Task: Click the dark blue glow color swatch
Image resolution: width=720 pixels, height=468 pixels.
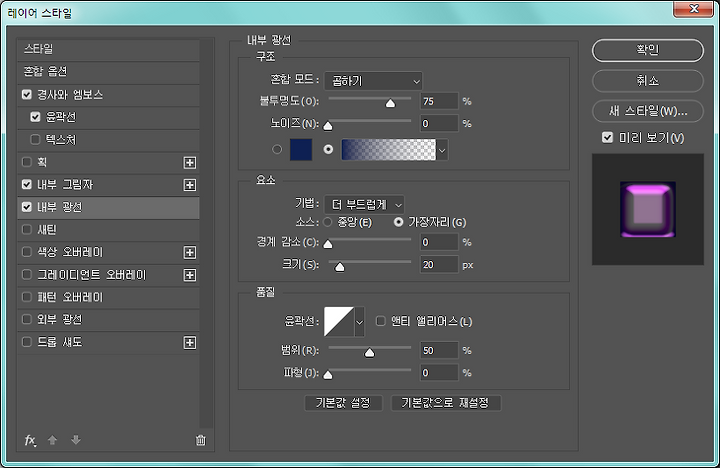Action: click(301, 150)
